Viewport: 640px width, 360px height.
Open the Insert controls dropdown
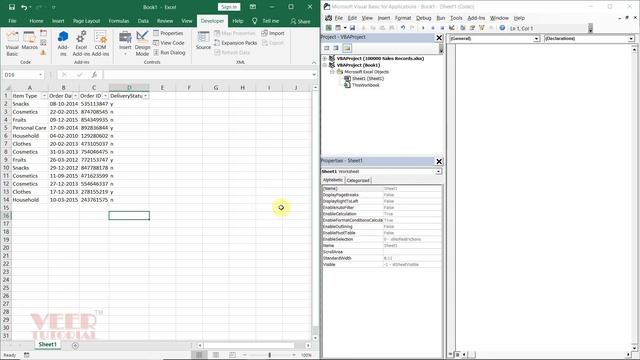point(125,44)
